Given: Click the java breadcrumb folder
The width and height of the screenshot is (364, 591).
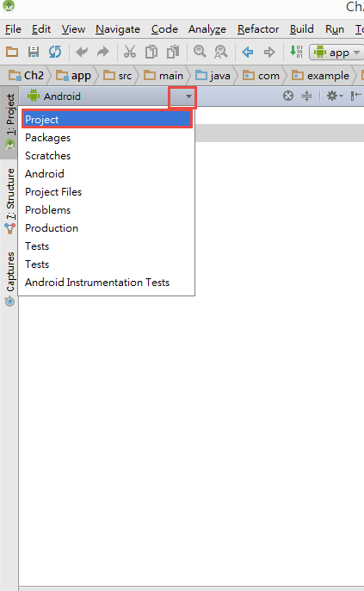Looking at the screenshot, I should [213, 76].
